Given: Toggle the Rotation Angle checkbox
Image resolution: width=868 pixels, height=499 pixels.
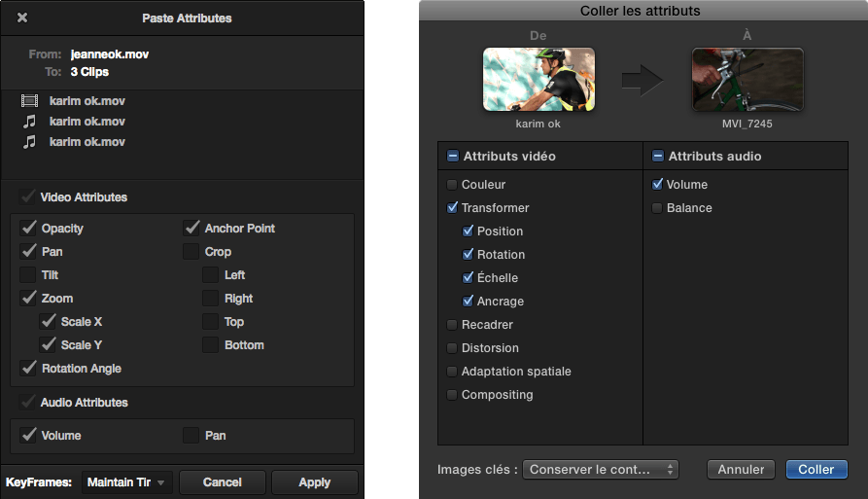Looking at the screenshot, I should (28, 368).
